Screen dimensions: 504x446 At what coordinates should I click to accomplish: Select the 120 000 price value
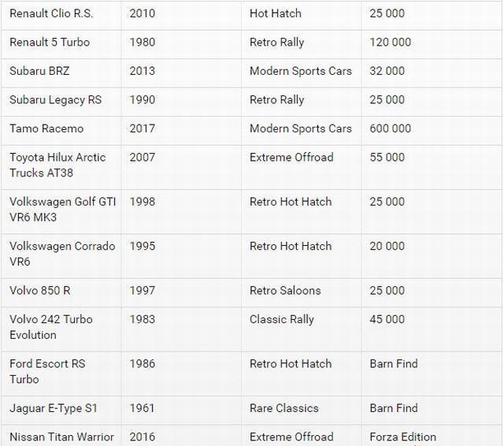point(390,42)
